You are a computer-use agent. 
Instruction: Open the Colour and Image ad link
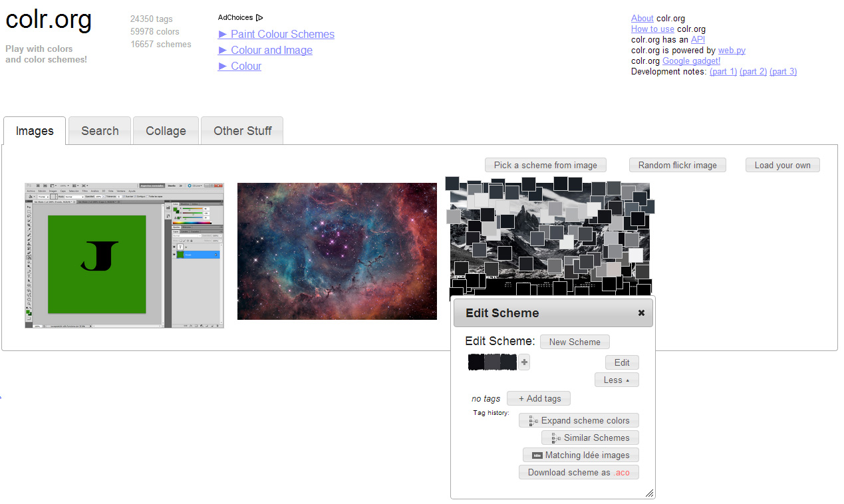271,51
